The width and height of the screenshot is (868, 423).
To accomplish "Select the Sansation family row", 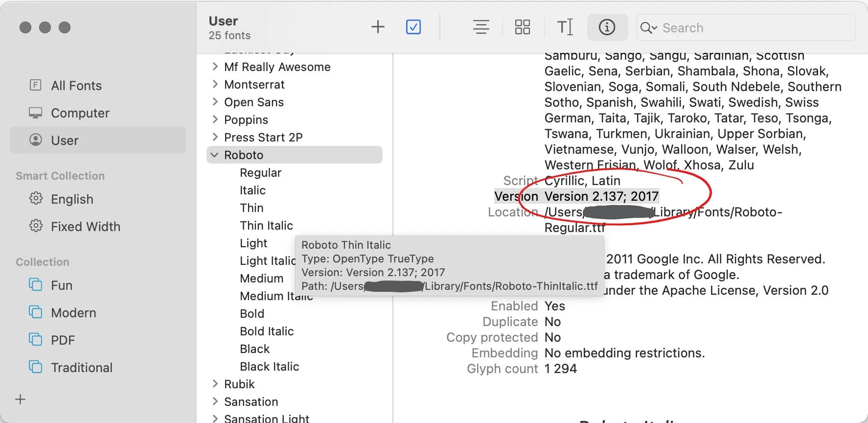I will (295, 402).
